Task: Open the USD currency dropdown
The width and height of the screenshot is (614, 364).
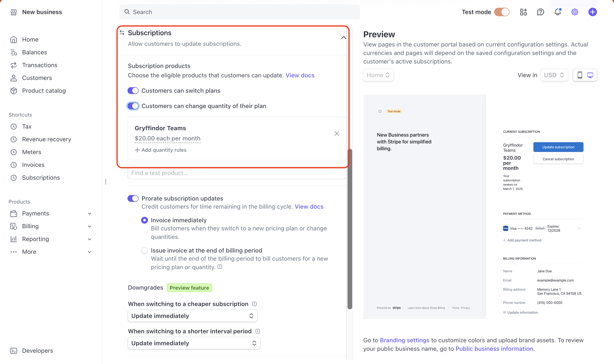Action: tap(554, 75)
